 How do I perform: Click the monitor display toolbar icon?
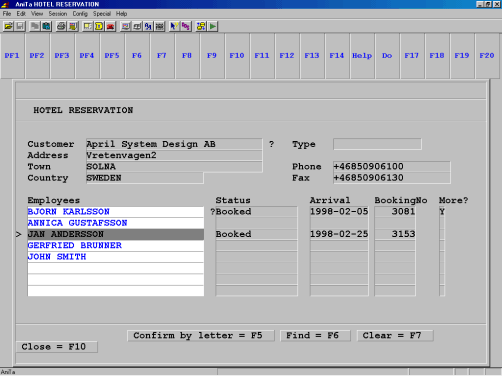(x=126, y=26)
